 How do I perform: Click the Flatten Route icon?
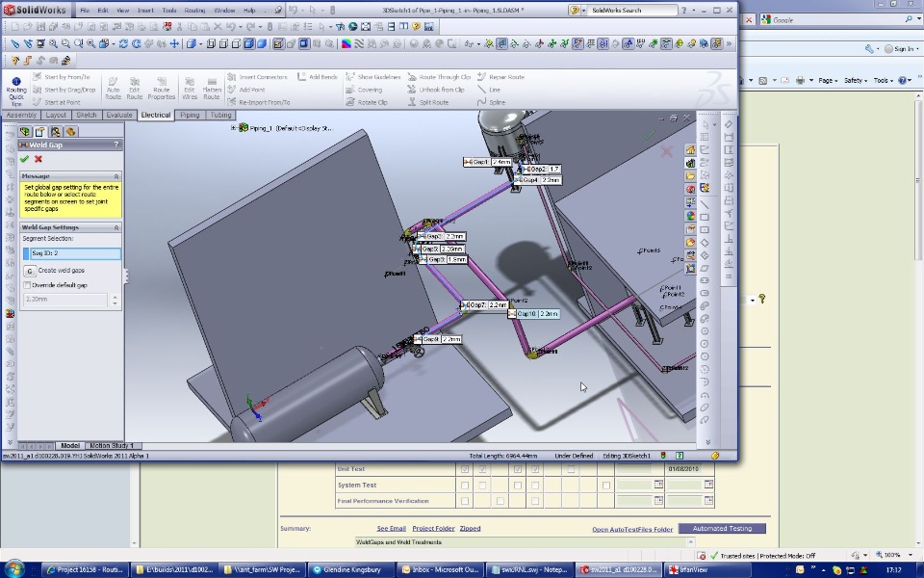(212, 89)
